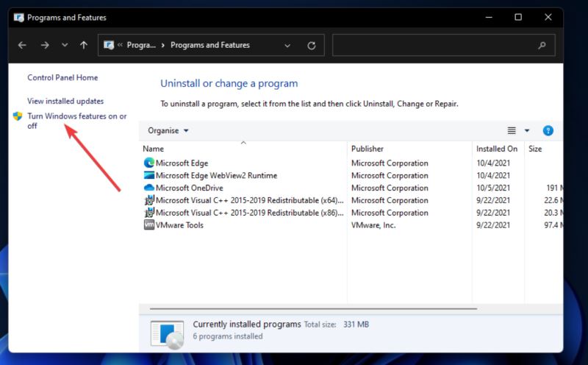Minimize the Programs and Features window

click(x=489, y=17)
